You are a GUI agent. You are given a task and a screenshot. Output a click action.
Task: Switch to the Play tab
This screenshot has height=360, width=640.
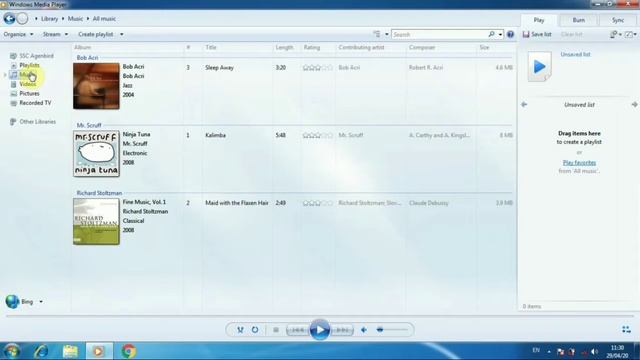pos(539,20)
